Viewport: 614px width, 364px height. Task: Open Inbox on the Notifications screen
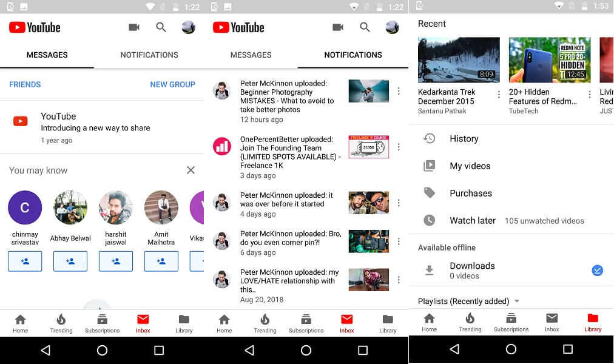[x=347, y=324]
